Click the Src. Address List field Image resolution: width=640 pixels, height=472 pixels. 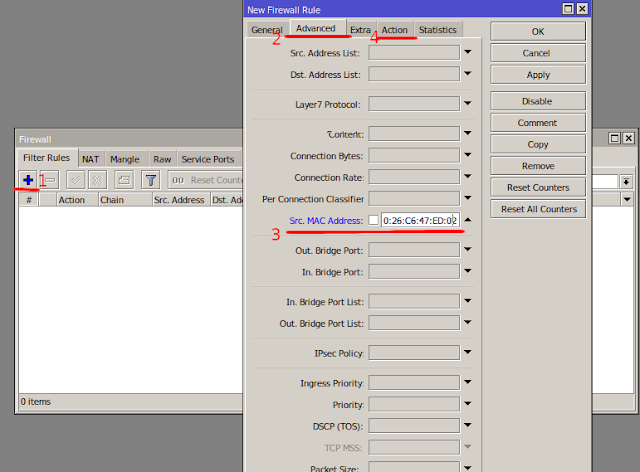(414, 53)
